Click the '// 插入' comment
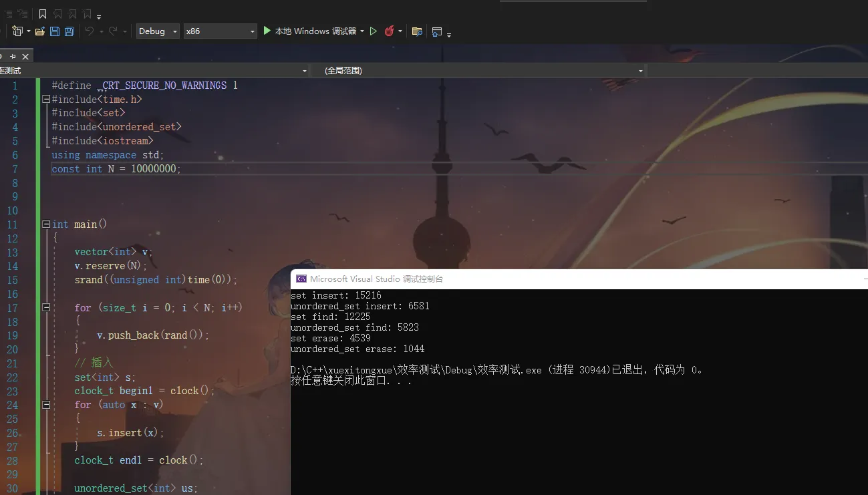 pos(94,363)
